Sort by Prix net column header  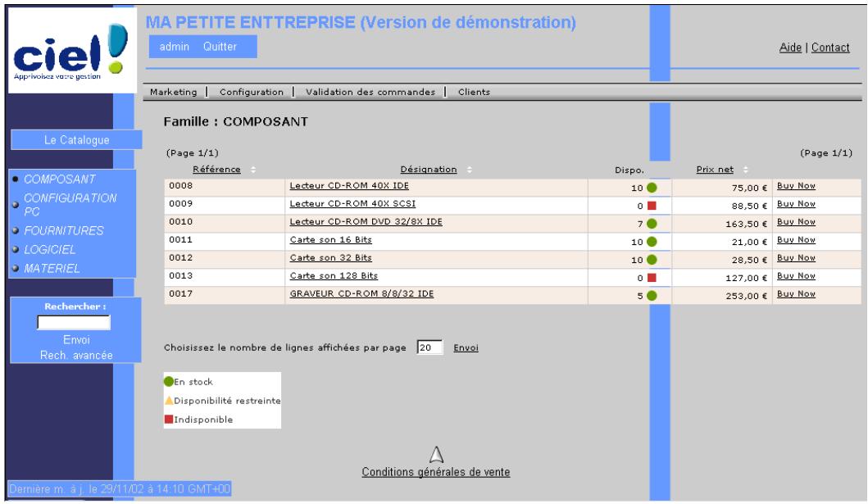(x=715, y=170)
